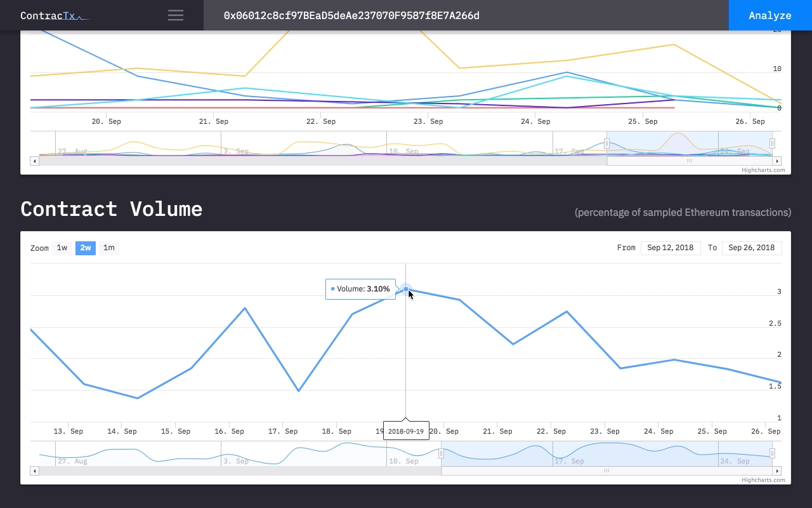This screenshot has height=508, width=812.
Task: Select the 1w zoom option
Action: pyautogui.click(x=62, y=248)
